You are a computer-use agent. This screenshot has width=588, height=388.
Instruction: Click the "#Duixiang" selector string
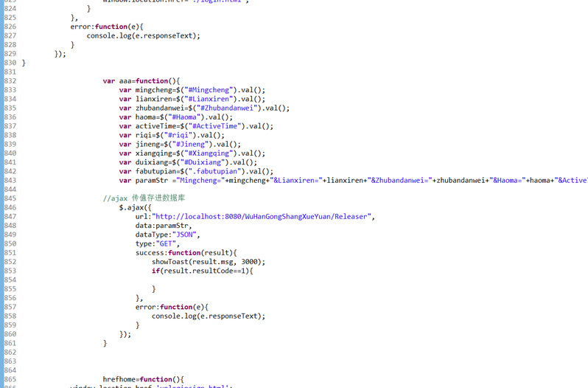point(203,162)
